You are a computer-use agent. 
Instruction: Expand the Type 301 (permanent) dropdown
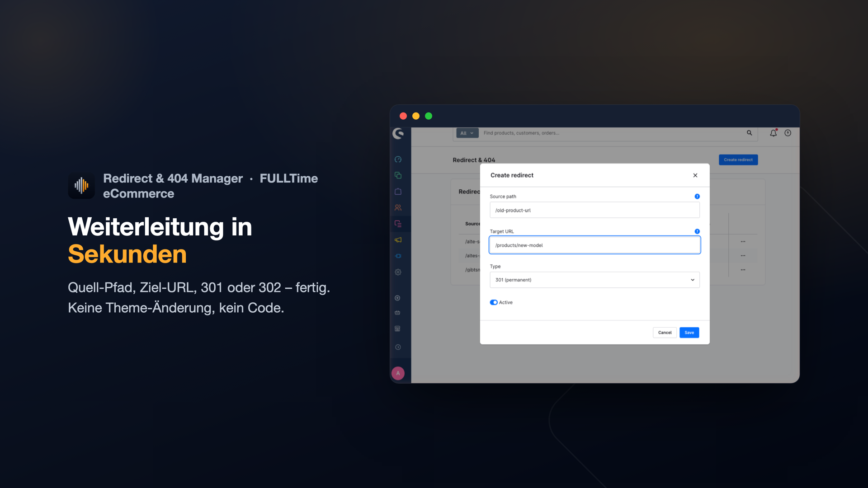click(x=594, y=280)
